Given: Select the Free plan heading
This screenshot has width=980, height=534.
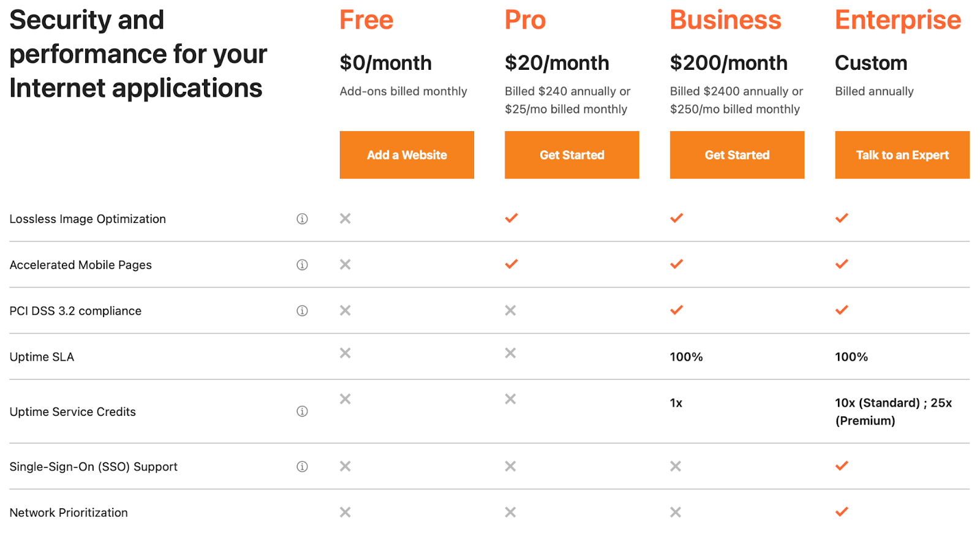Looking at the screenshot, I should [366, 20].
